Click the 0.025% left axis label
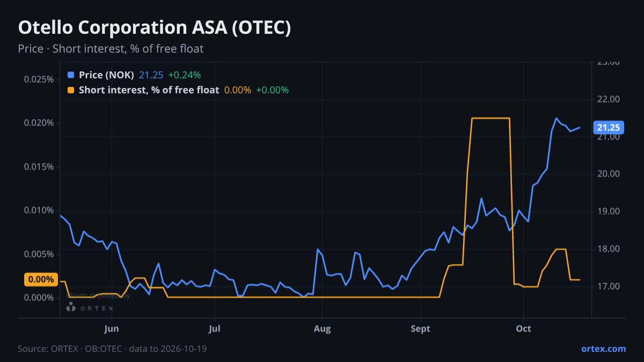The height and width of the screenshot is (362, 644). click(x=39, y=79)
